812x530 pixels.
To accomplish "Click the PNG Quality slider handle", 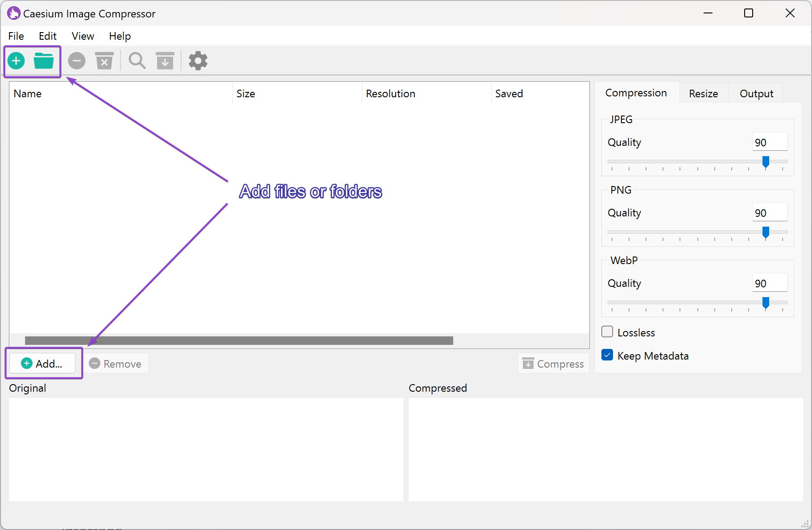I will tap(766, 232).
